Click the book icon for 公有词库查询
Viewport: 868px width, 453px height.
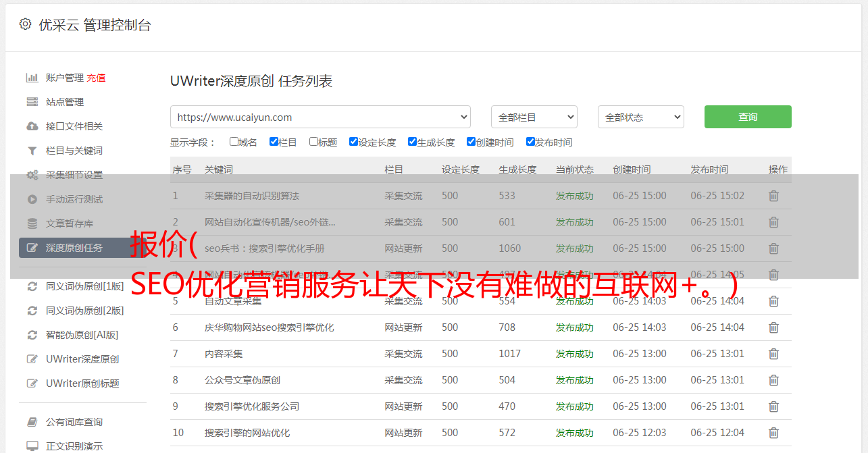pyautogui.click(x=32, y=422)
